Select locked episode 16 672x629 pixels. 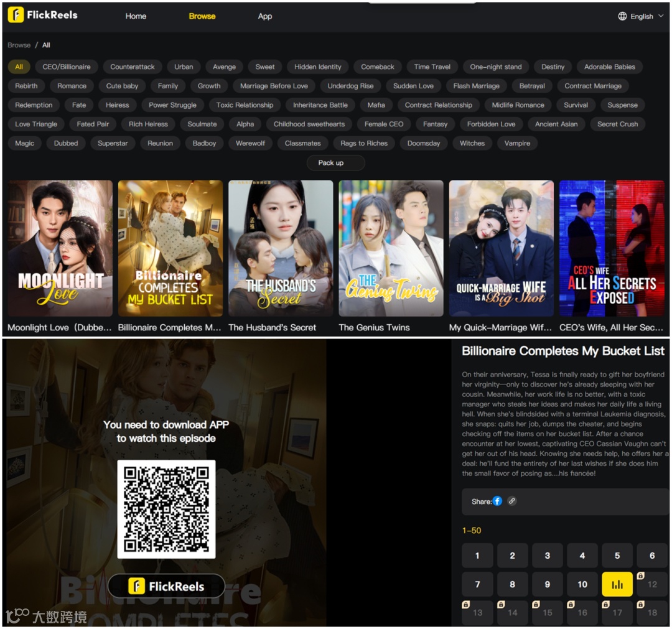coord(582,613)
